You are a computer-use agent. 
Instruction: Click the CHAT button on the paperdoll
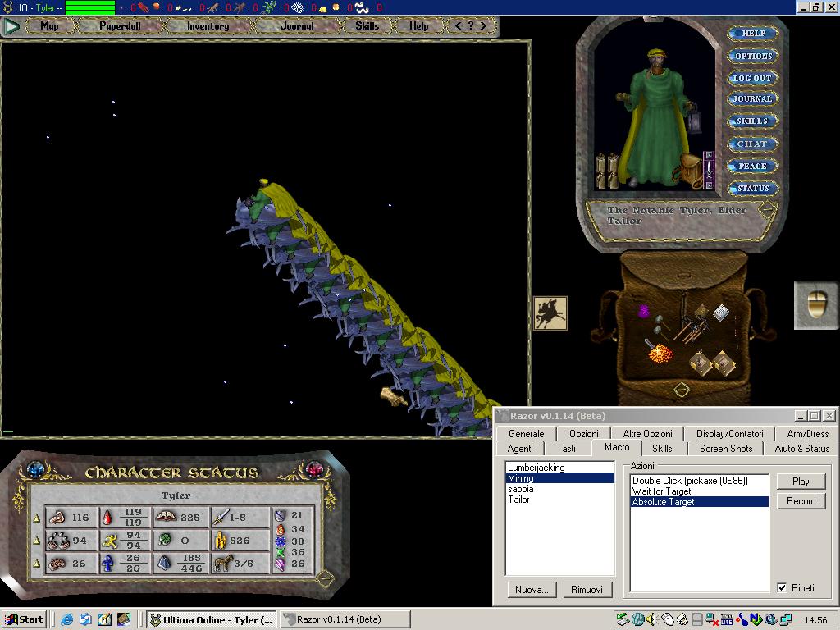point(753,144)
